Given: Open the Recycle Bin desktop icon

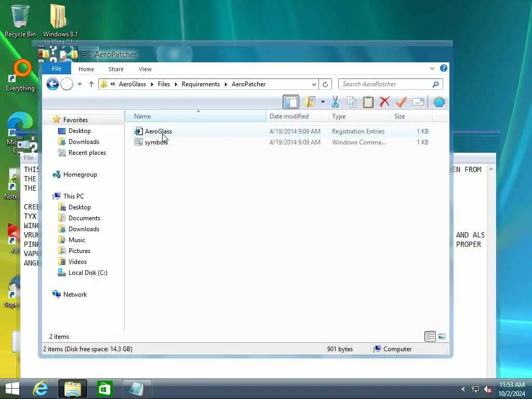Looking at the screenshot, I should [20, 21].
